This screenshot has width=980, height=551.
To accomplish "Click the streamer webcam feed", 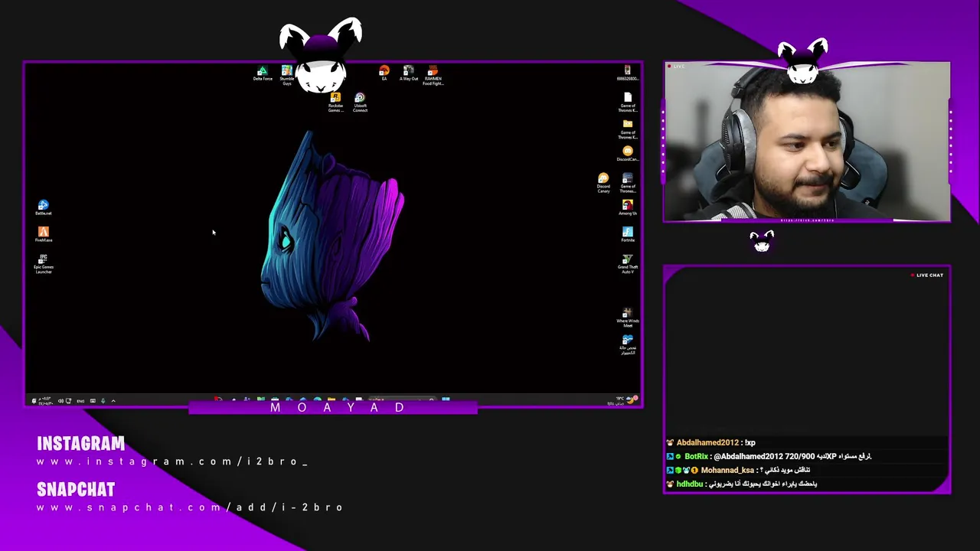I will tap(807, 142).
